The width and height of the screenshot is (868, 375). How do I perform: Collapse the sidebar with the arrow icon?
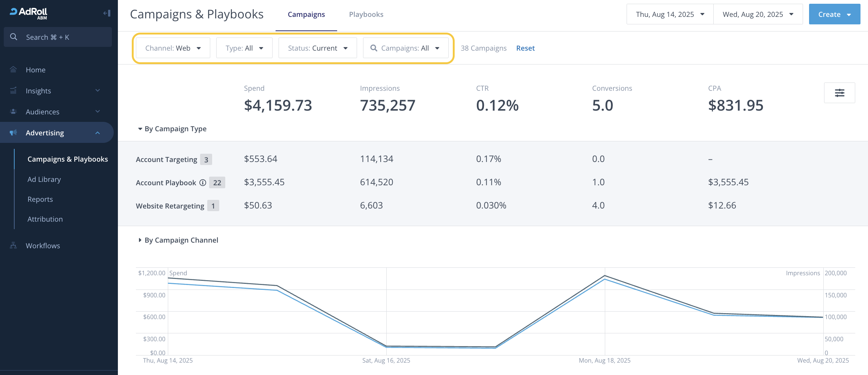pyautogui.click(x=107, y=13)
